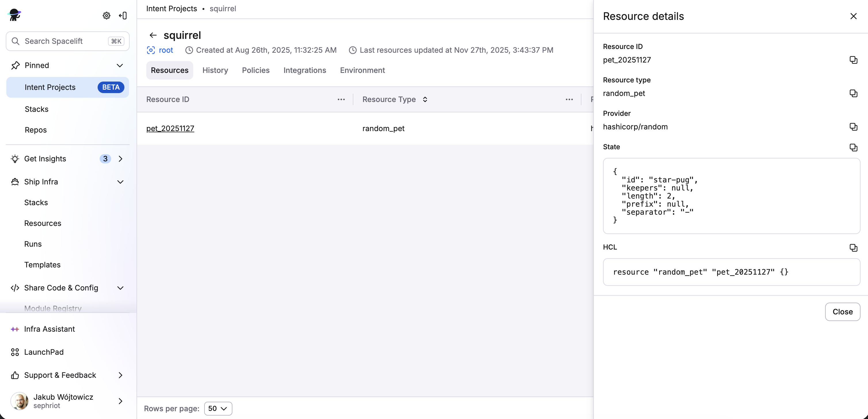Open Infra Assistant from the sidebar
This screenshot has height=419, width=868.
pos(49,329)
